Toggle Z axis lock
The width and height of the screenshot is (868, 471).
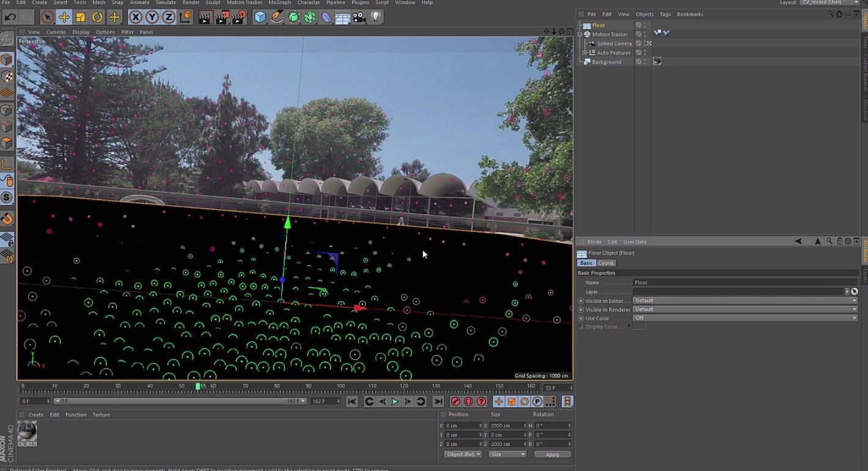pyautogui.click(x=169, y=17)
